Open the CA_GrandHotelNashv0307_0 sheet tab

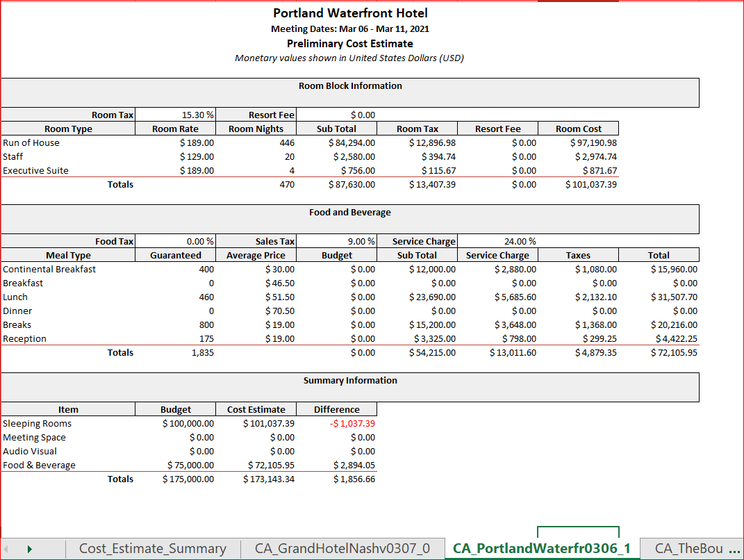tap(342, 548)
